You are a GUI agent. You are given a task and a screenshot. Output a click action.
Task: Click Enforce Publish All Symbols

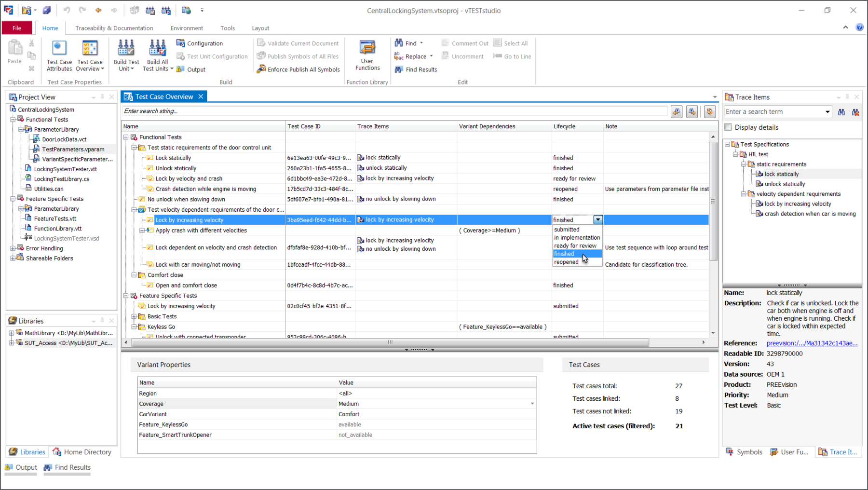click(298, 69)
